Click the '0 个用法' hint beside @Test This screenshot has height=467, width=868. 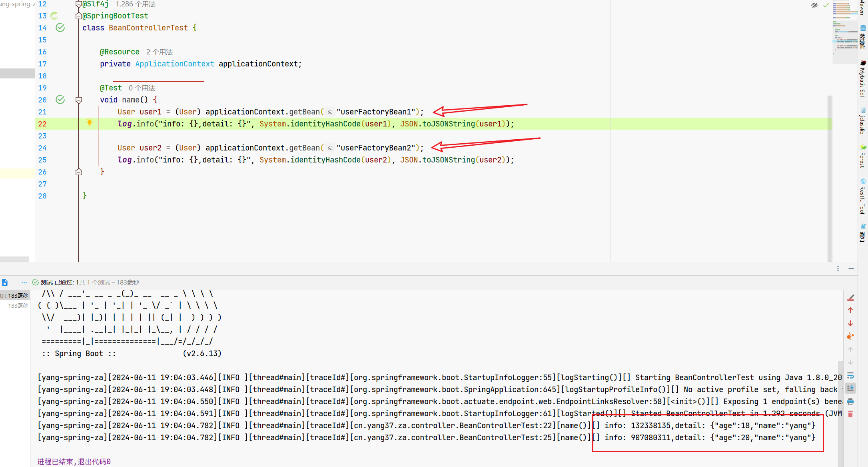(142, 88)
